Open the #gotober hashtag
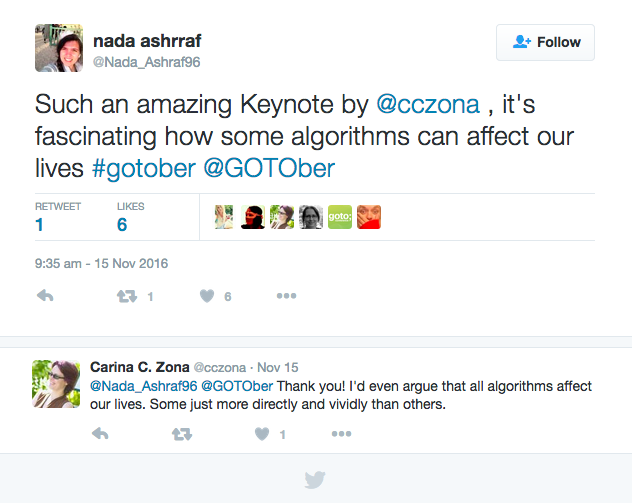Viewport: 632px width, 503px height. (x=144, y=168)
